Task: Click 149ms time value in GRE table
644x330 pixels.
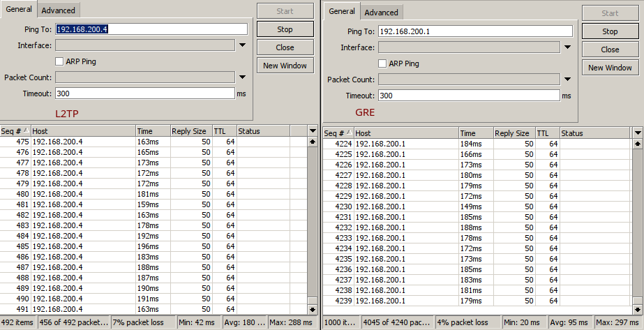Action: (471, 207)
